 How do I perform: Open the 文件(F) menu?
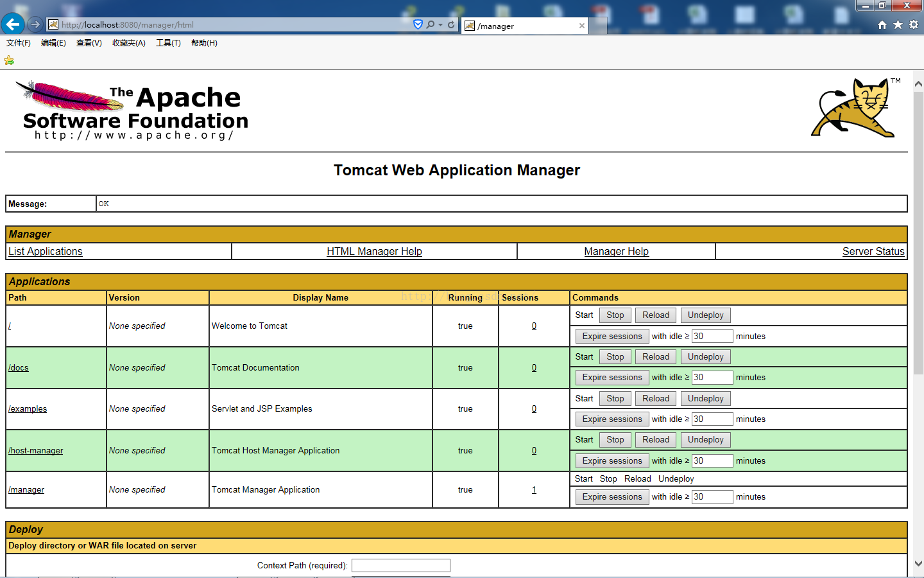(19, 43)
